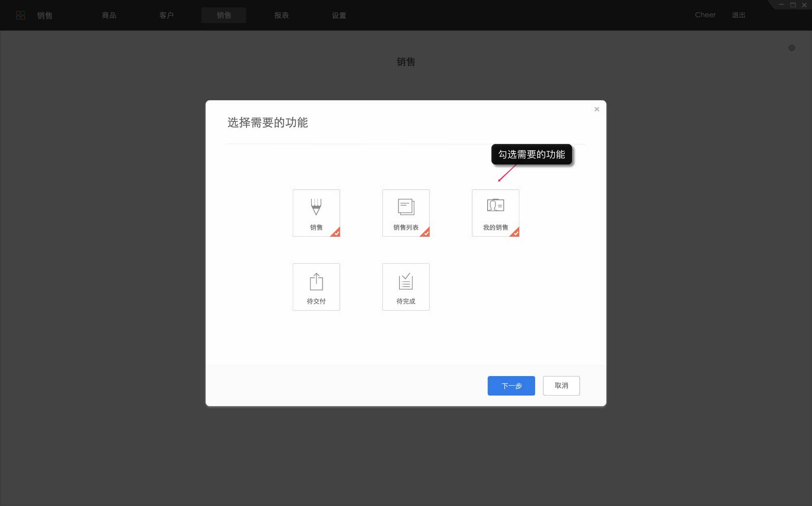Enable the 待交付 feature

tap(316, 286)
